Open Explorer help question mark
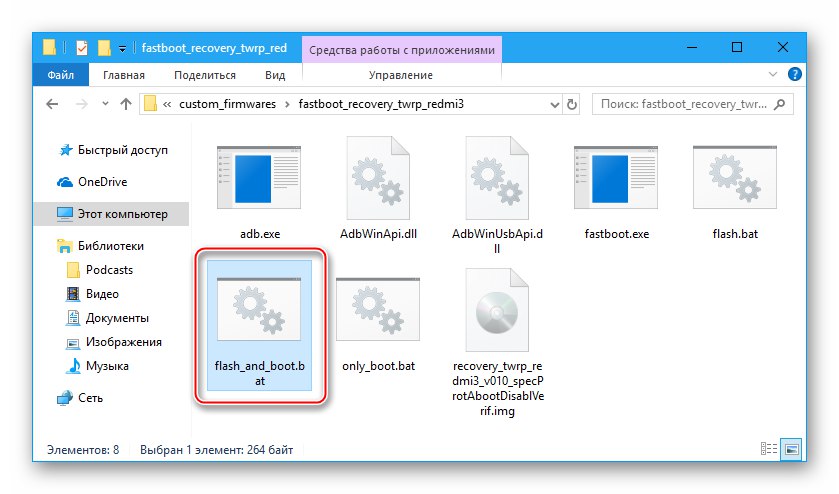The image size is (839, 494). (x=795, y=74)
